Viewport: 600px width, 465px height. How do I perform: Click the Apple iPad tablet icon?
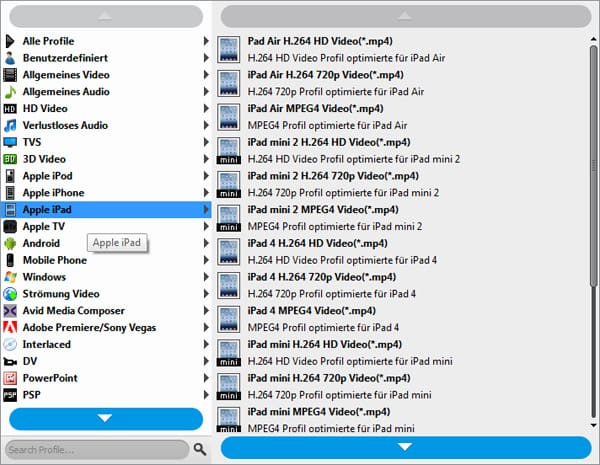pyautogui.click(x=10, y=210)
